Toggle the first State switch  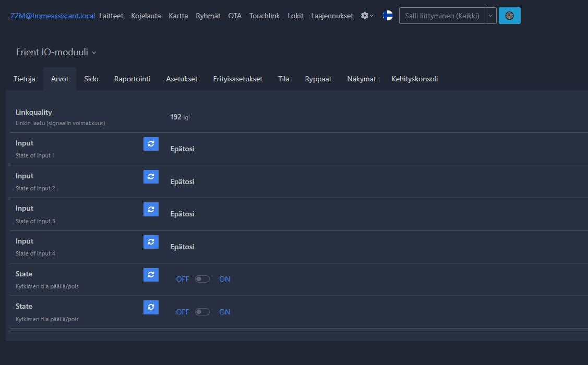(x=202, y=279)
